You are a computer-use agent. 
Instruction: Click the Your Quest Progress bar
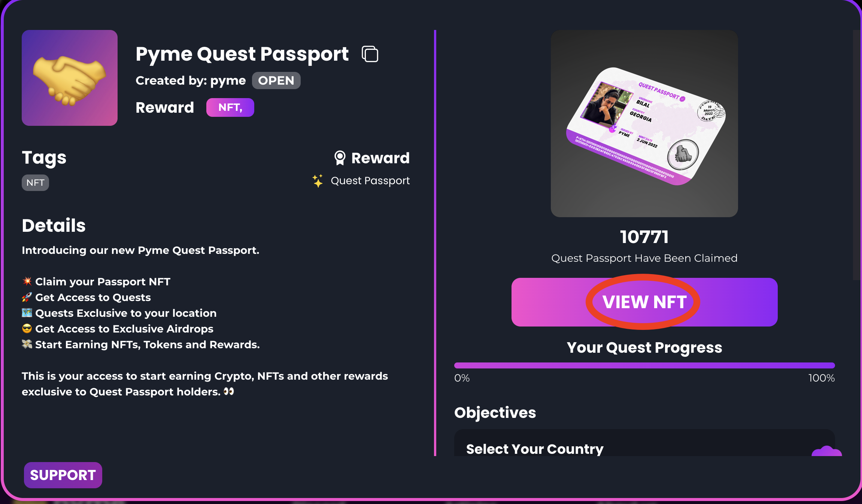tap(644, 365)
